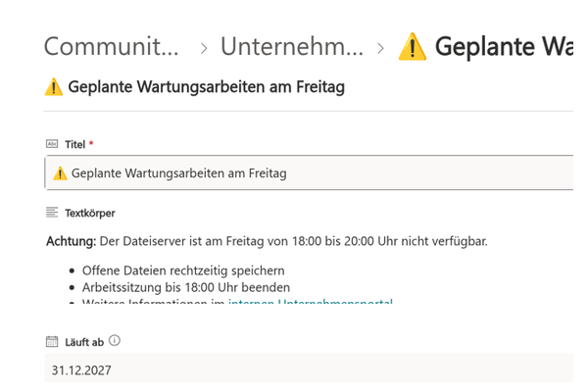Screen dimensions: 588x392
Task: Click warning icon beside the page heading
Action: (x=54, y=87)
